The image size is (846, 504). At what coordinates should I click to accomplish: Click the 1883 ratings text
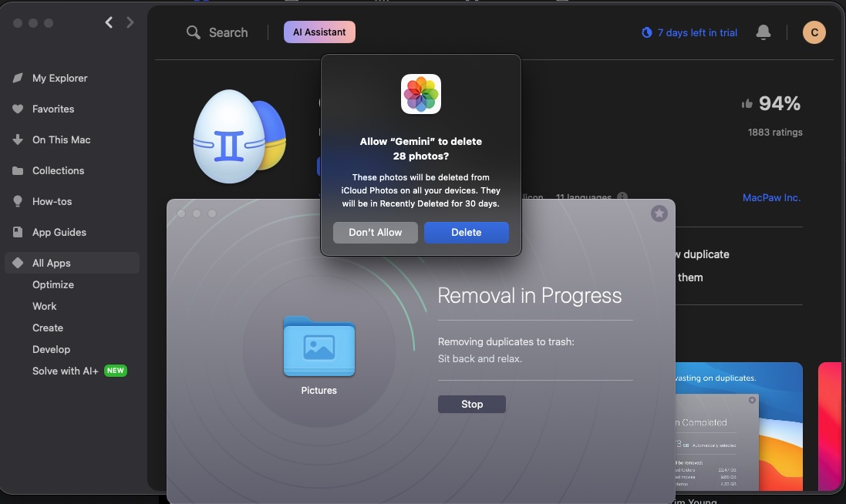coord(775,132)
